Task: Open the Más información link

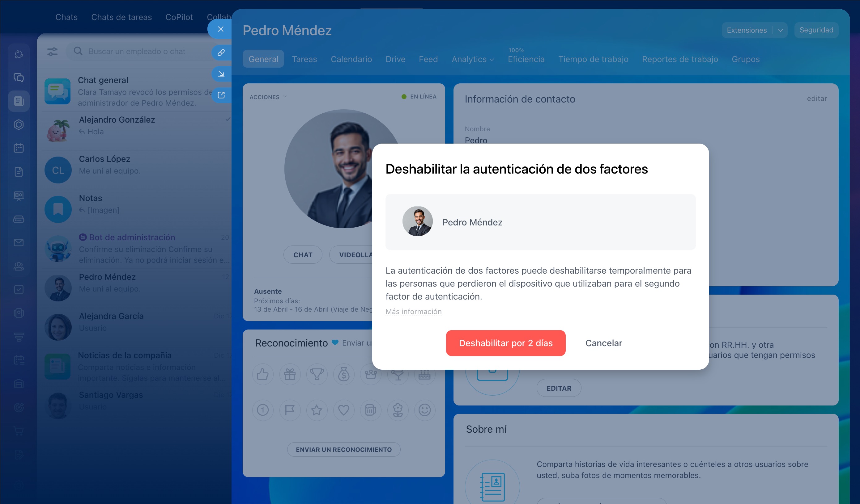Action: click(413, 311)
